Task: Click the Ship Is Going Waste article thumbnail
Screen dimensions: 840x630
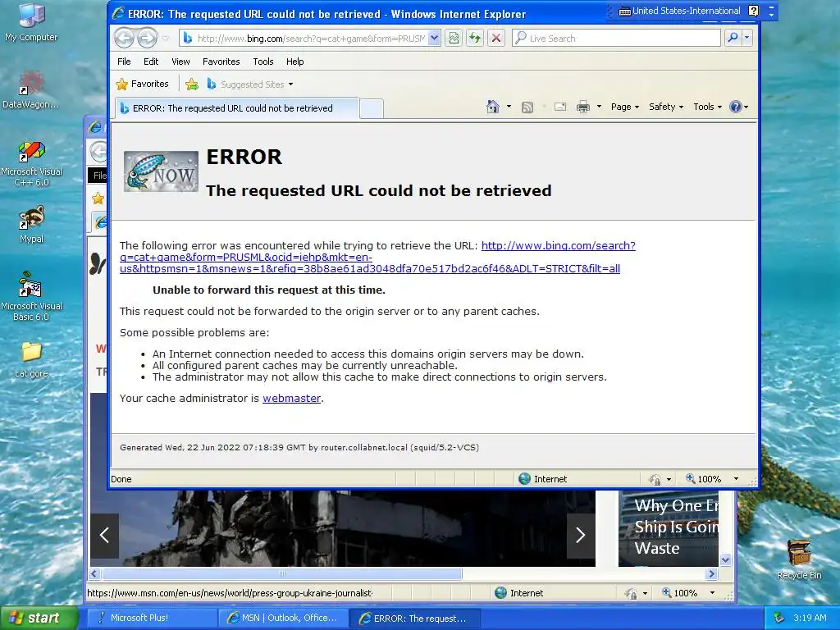Action: pyautogui.click(x=668, y=528)
